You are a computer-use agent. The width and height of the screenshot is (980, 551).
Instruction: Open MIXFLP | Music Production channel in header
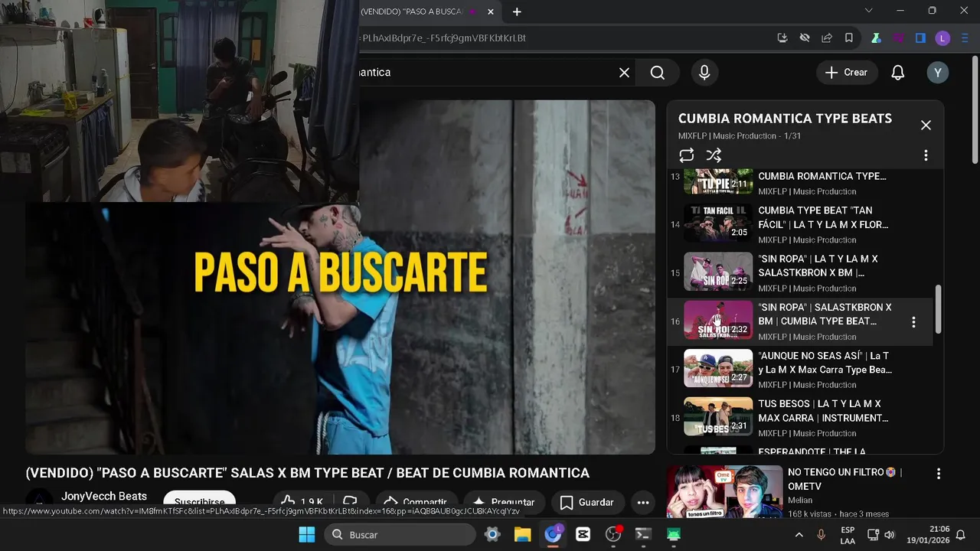pyautogui.click(x=727, y=136)
